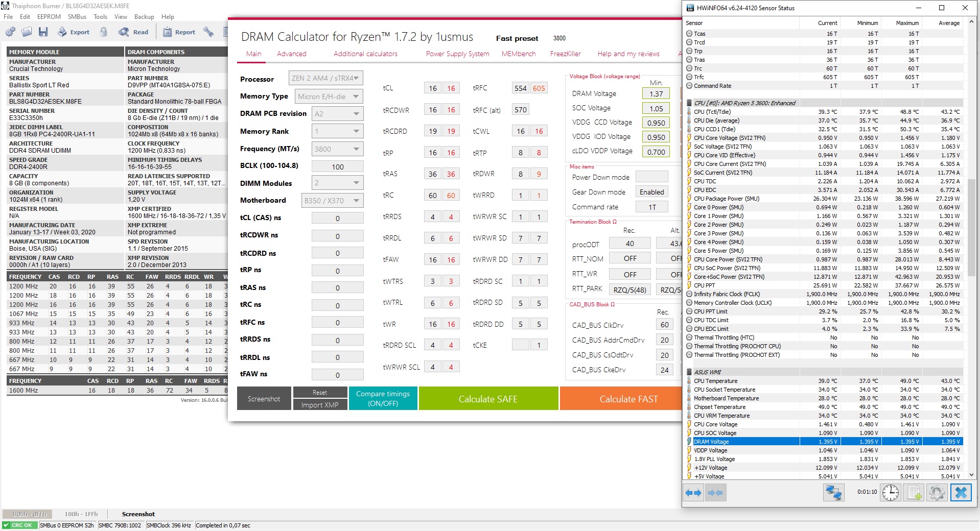Switch to the Advanced tab
Image resolution: width=980 pixels, height=531 pixels.
[292, 54]
